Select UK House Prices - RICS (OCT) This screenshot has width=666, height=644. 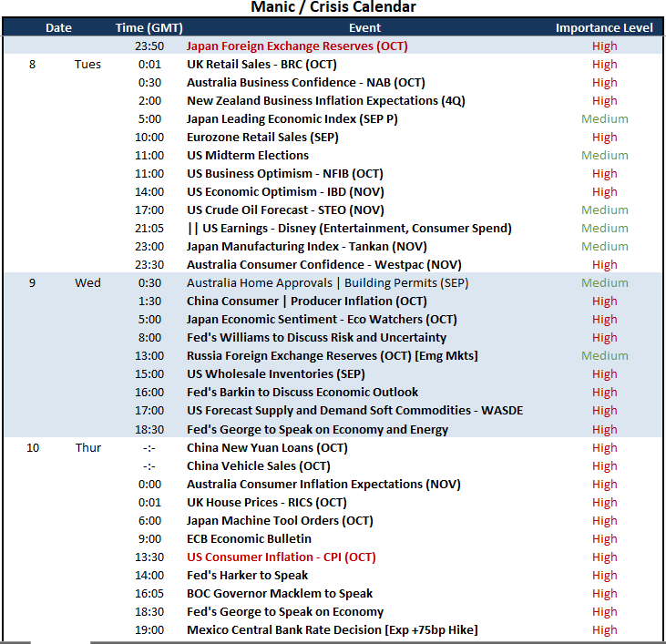click(267, 503)
